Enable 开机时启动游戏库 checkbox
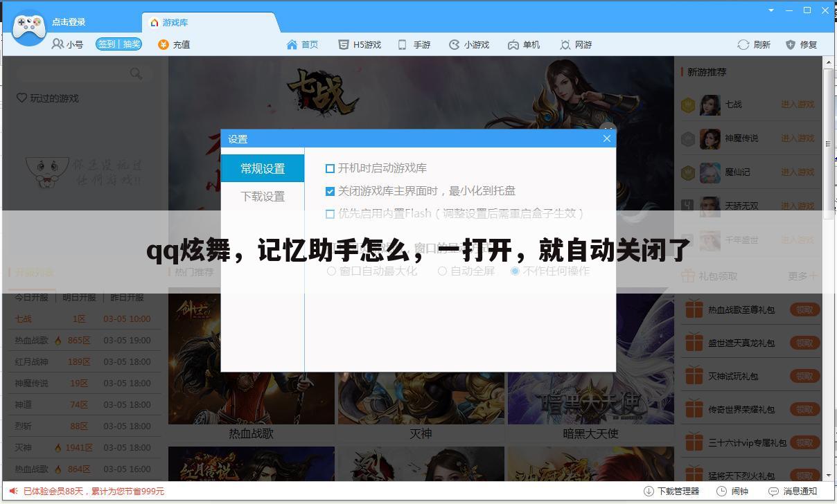837x504 pixels. coord(331,168)
